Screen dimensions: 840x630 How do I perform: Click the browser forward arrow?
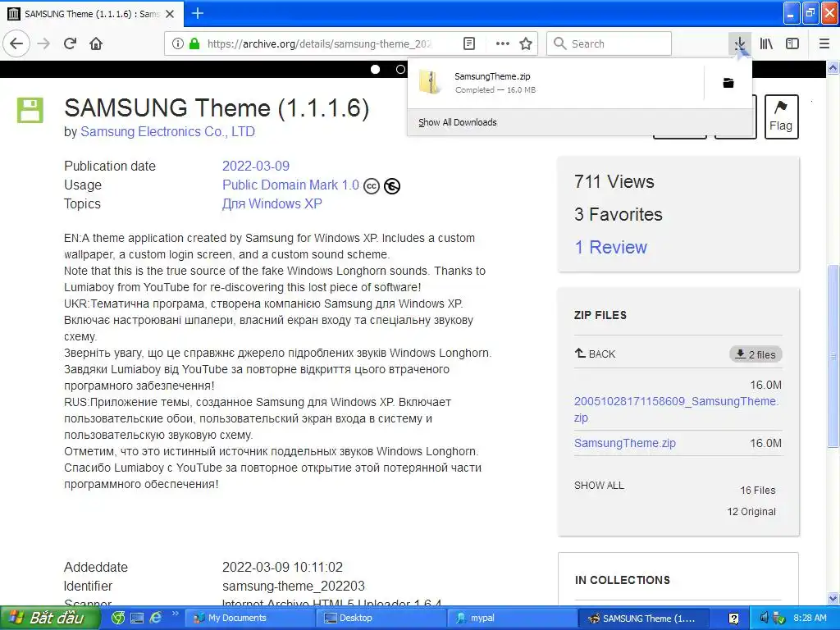coord(43,43)
